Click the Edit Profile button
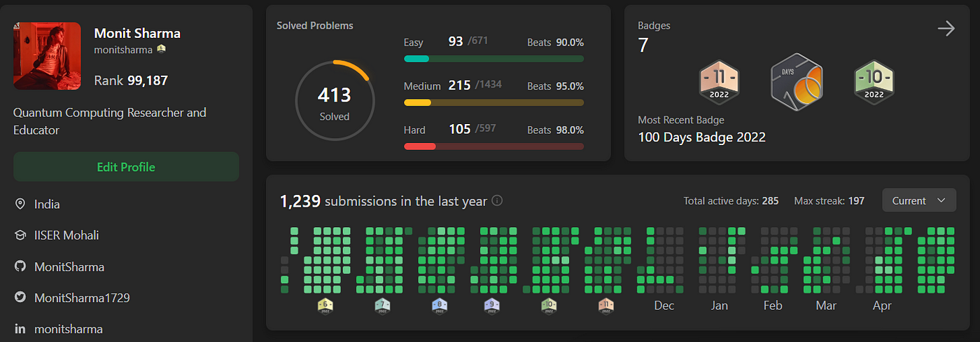980x342 pixels. tap(126, 167)
